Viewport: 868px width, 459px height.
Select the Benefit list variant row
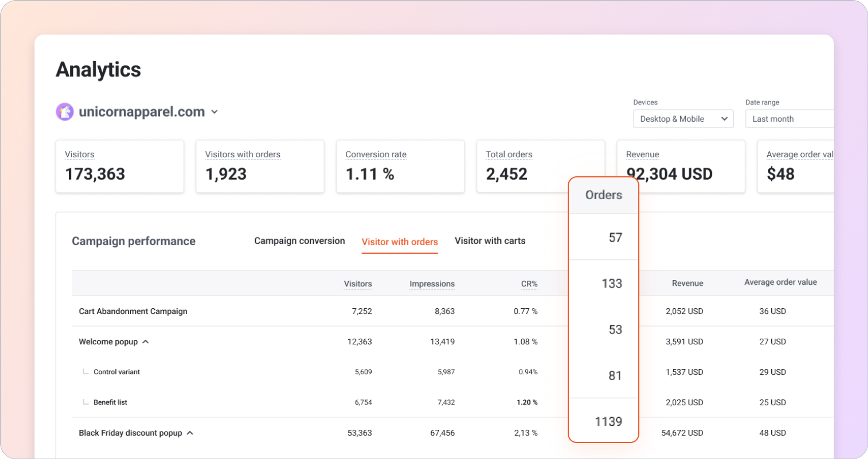(110, 402)
